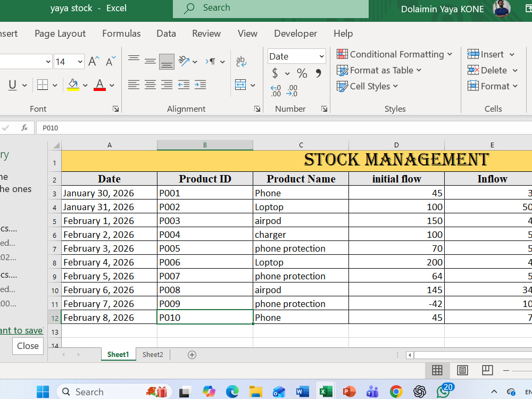Align text left
This screenshot has width=532, height=399.
[x=134, y=85]
